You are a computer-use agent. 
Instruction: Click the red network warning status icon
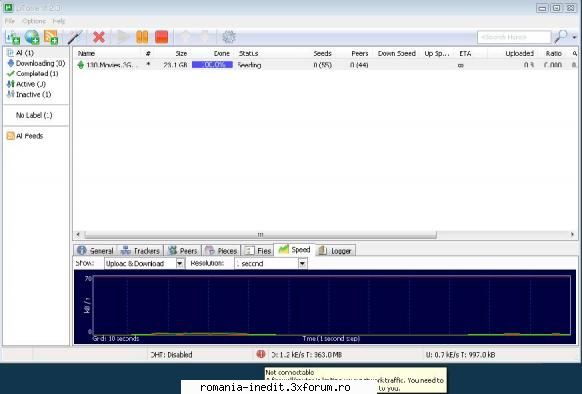tap(261, 354)
